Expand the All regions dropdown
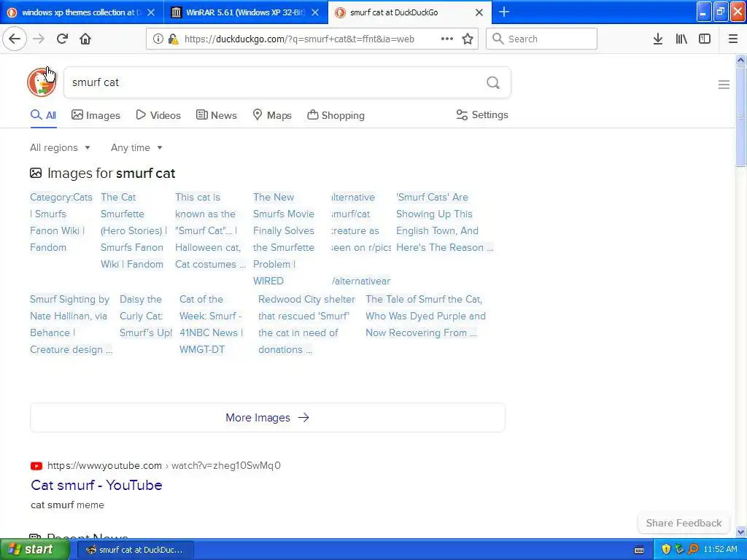 point(60,147)
